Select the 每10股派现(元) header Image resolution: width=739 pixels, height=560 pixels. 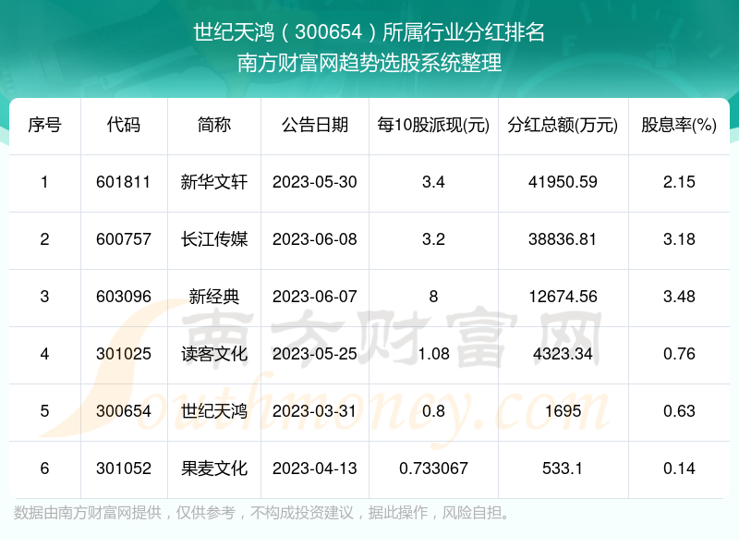pos(433,125)
